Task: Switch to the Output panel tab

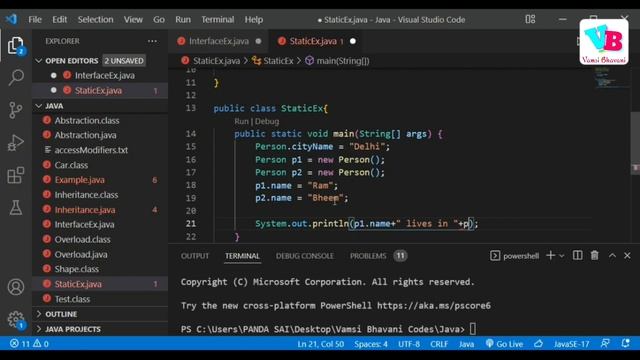Action: click(x=195, y=256)
